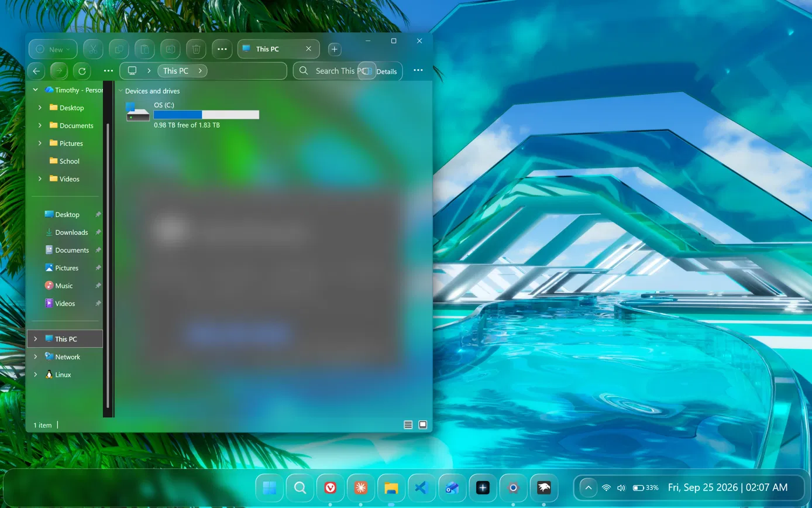Launch Visual Studio Code from taskbar
The width and height of the screenshot is (812, 508).
tap(422, 488)
